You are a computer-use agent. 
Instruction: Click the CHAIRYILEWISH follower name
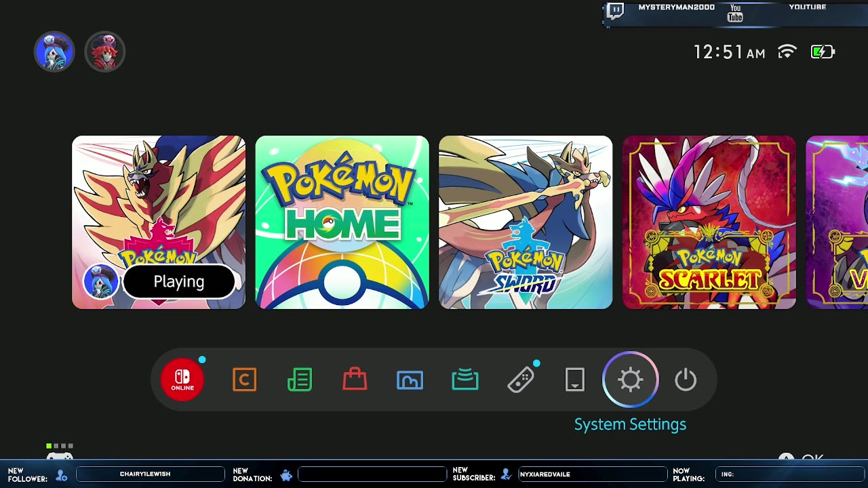(145, 474)
